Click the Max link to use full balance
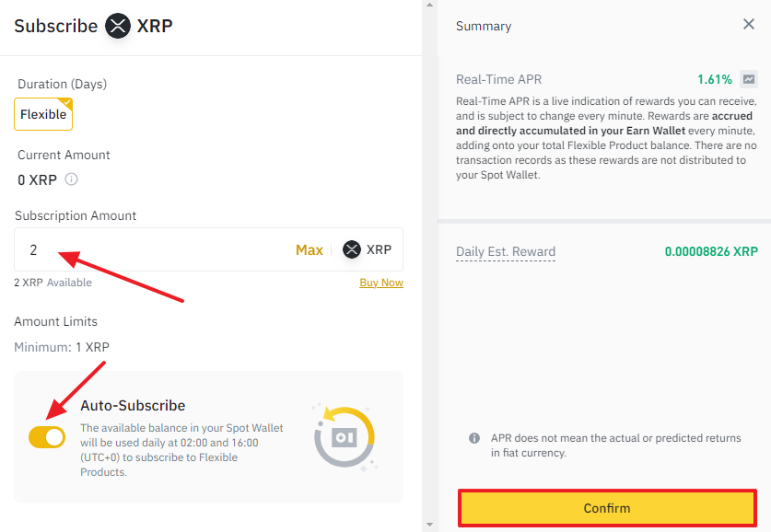Image resolution: width=771 pixels, height=532 pixels. pos(310,249)
